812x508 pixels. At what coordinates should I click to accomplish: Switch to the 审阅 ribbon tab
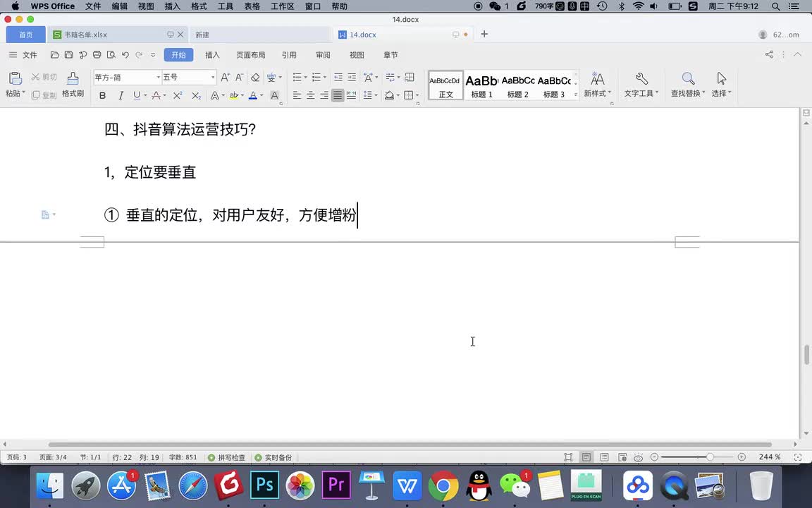tap(323, 55)
